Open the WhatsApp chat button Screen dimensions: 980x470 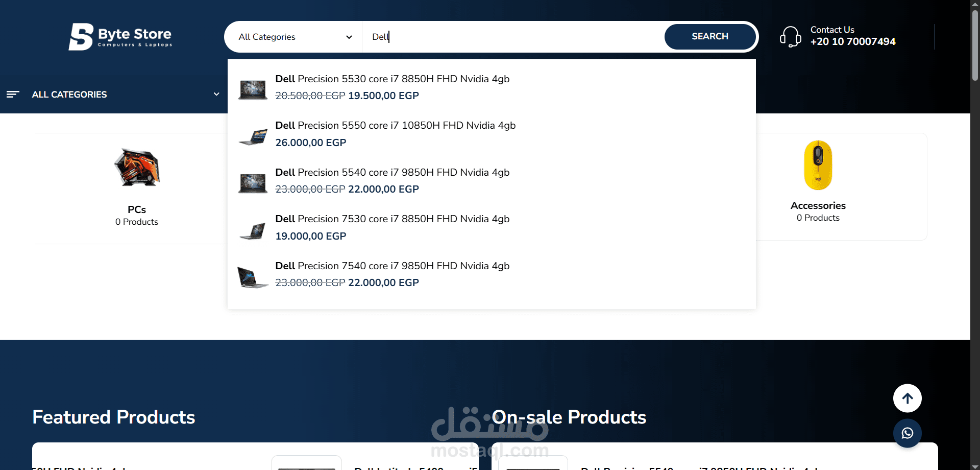(x=907, y=433)
